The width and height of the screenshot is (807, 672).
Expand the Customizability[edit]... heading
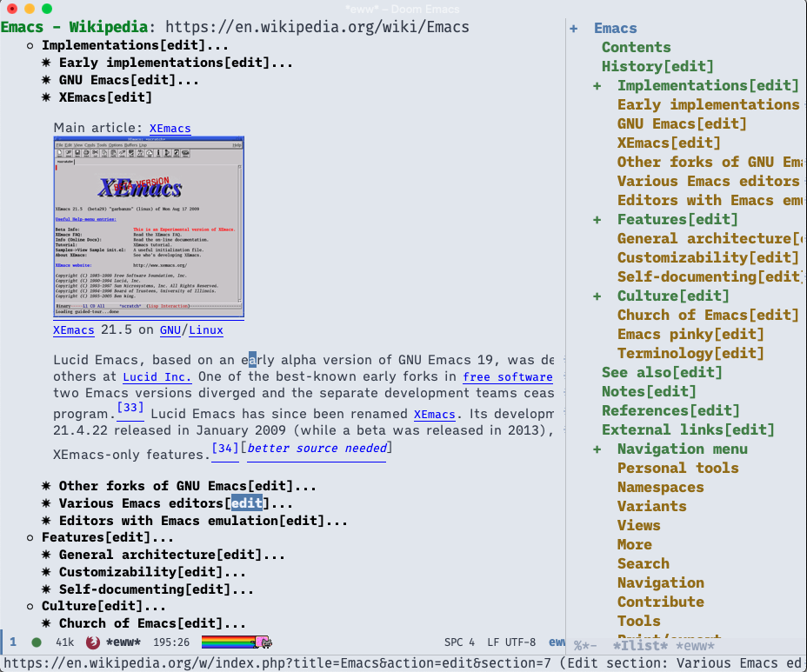click(x=152, y=572)
